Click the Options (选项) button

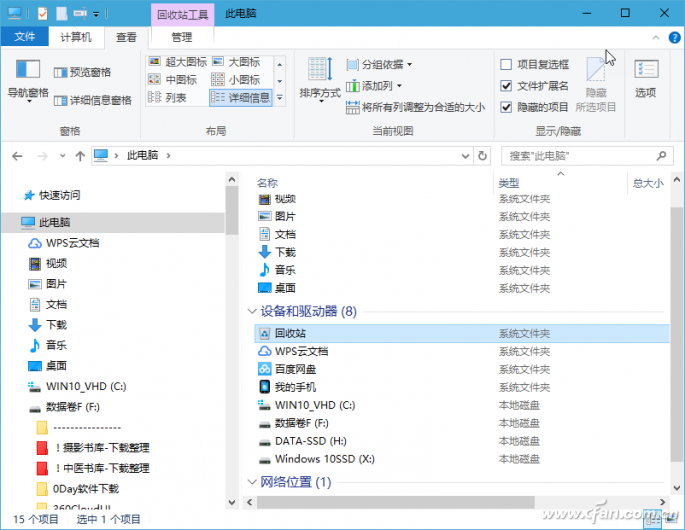pyautogui.click(x=646, y=79)
